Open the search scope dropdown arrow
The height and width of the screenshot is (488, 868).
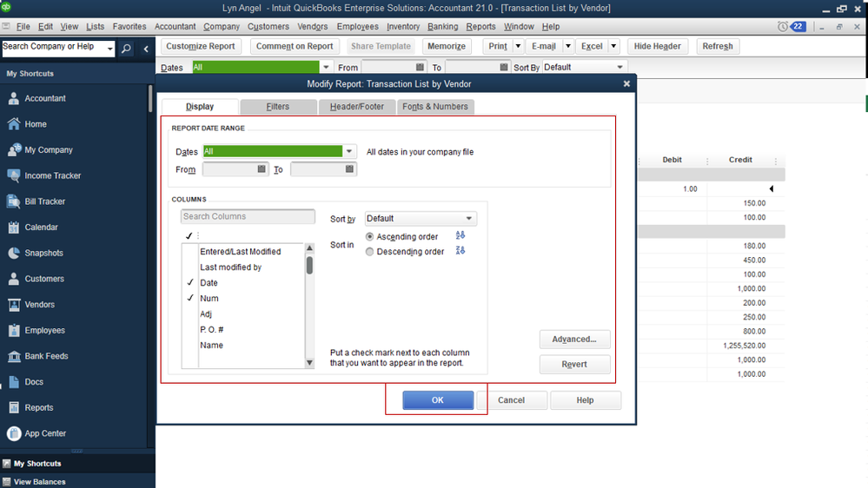pos(109,49)
